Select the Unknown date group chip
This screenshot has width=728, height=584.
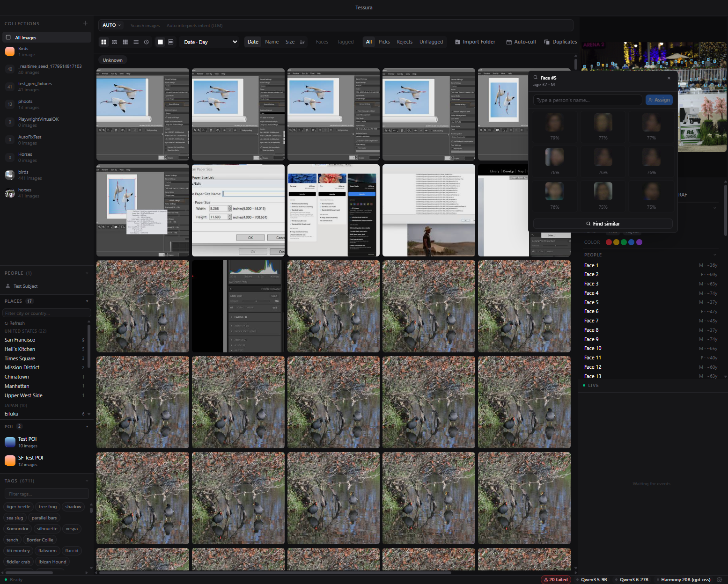click(113, 60)
